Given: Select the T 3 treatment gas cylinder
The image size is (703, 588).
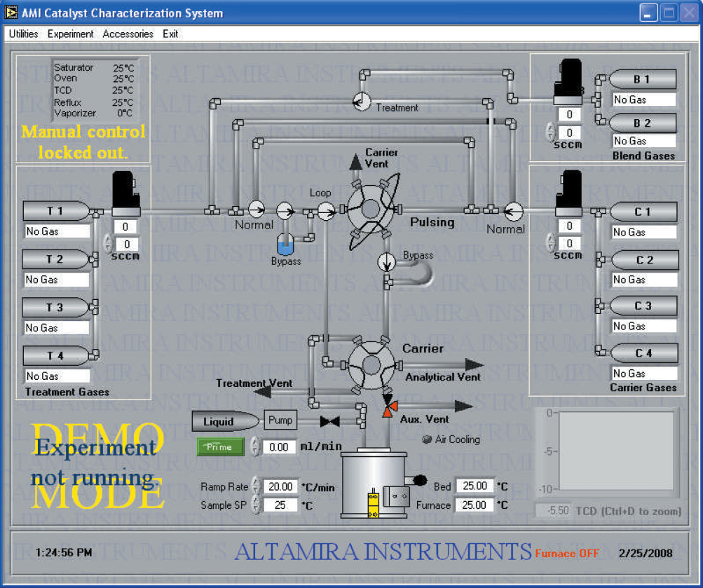Looking at the screenshot, I should click(x=55, y=308).
